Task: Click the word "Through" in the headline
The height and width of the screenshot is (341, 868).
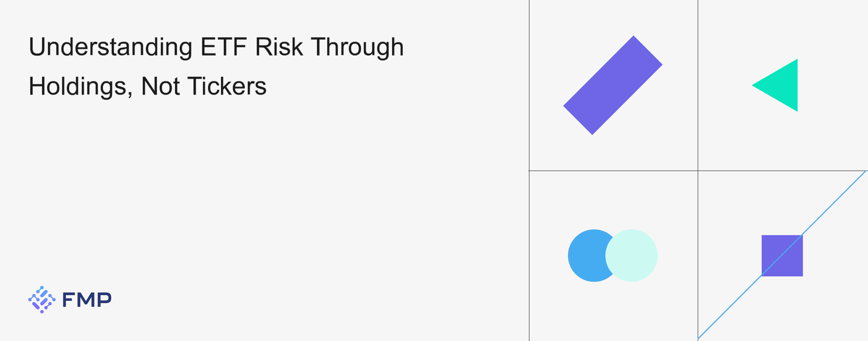Action: coord(357,47)
